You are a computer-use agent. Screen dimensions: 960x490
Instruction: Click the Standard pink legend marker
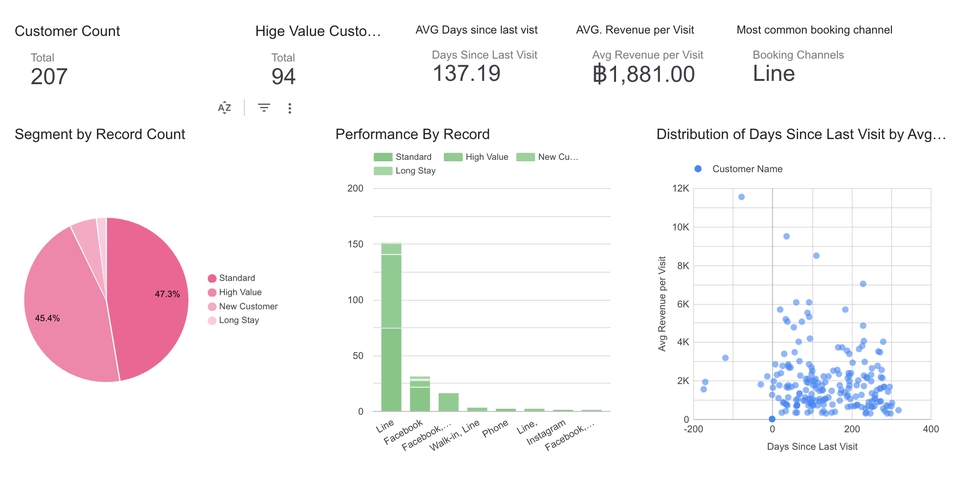[x=212, y=278]
